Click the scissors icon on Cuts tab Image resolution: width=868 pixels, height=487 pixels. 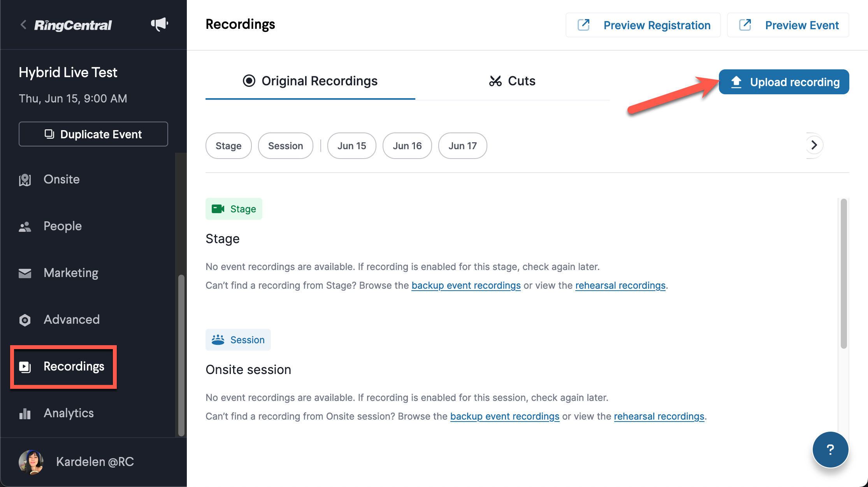pyautogui.click(x=495, y=81)
